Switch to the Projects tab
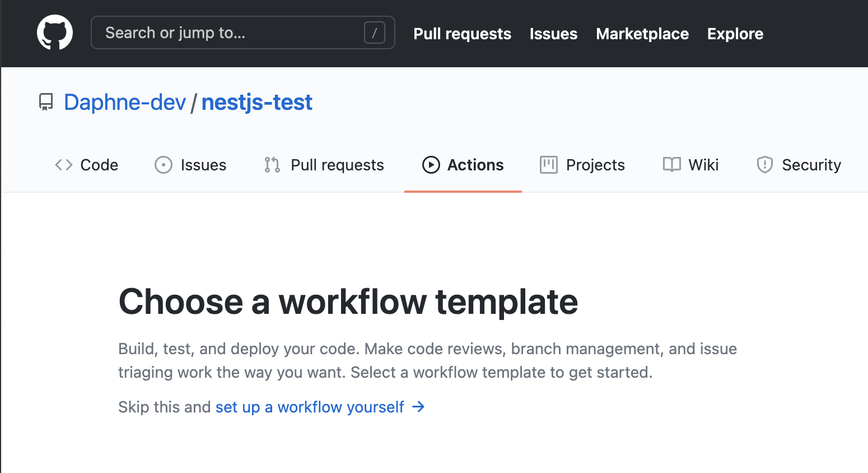868x473 pixels. (582, 165)
